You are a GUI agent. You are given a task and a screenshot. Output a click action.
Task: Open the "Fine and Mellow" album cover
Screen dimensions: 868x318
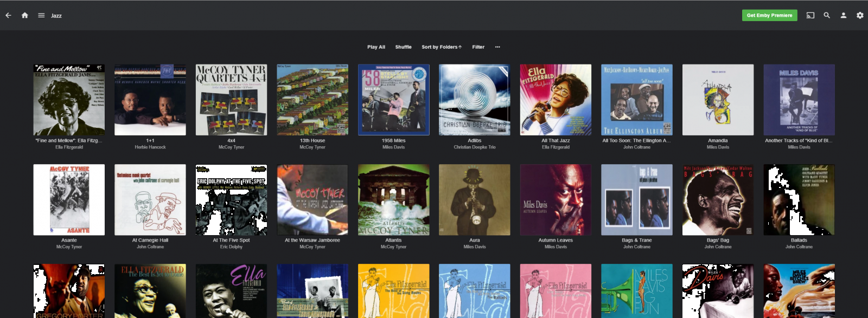click(x=69, y=100)
